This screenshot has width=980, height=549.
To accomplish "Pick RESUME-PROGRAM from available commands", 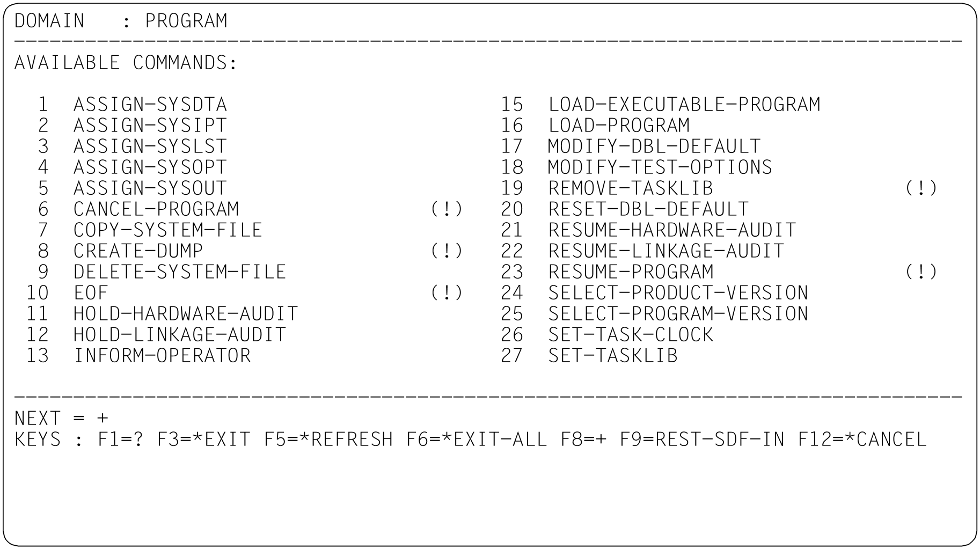I will (x=631, y=272).
